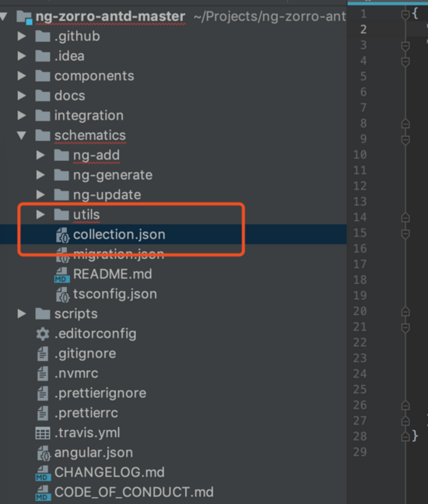Open the .prettierrc file
The image size is (428, 504).
86,413
